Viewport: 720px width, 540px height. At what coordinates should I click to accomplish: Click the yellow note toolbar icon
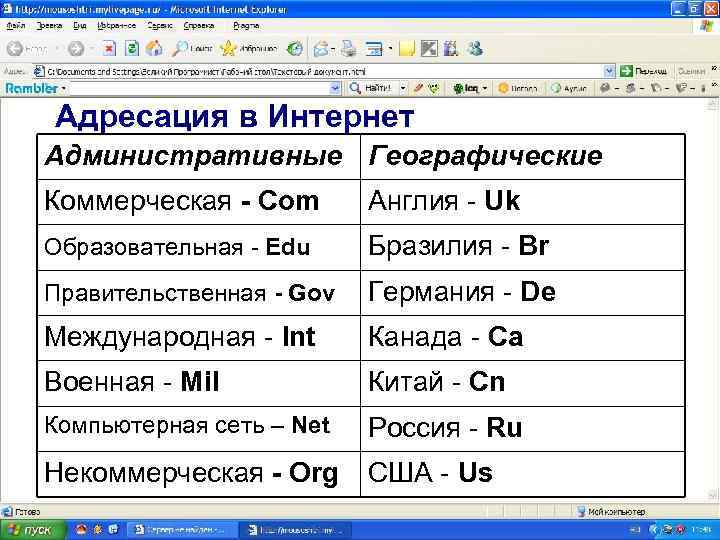407,48
